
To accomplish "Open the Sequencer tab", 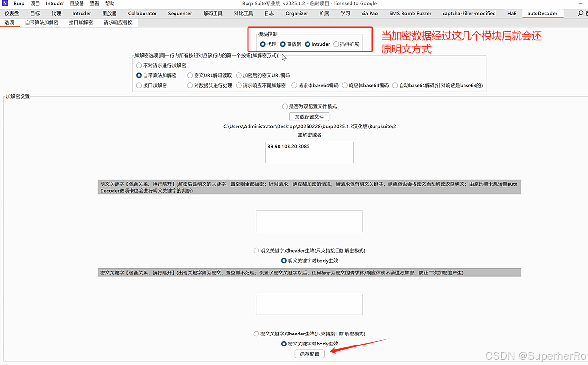I will tap(180, 13).
